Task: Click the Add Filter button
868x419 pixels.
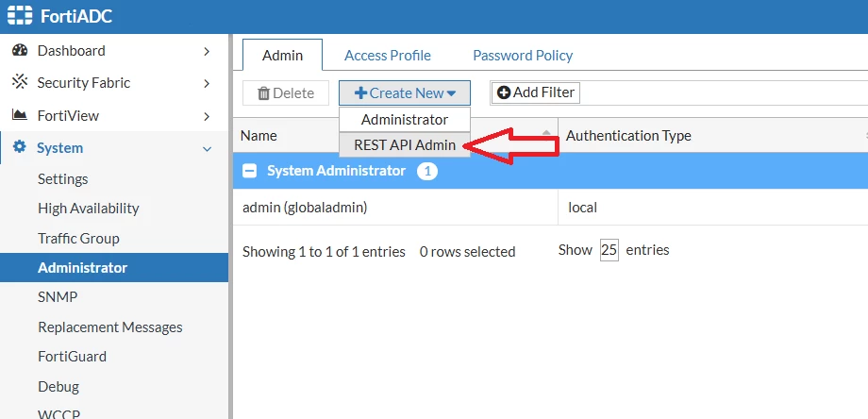Action: [535, 92]
